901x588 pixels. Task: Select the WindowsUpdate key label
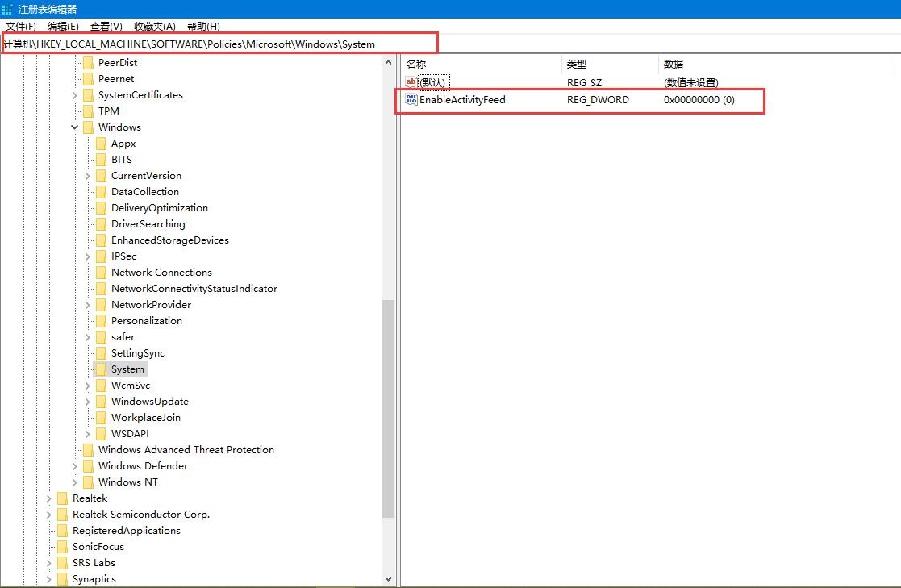tap(150, 401)
